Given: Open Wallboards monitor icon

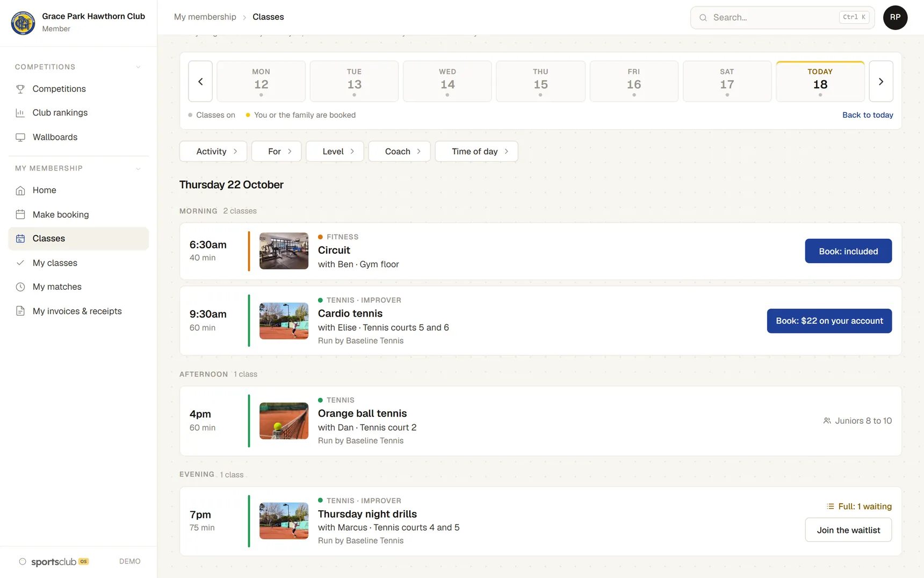Looking at the screenshot, I should click(x=20, y=137).
